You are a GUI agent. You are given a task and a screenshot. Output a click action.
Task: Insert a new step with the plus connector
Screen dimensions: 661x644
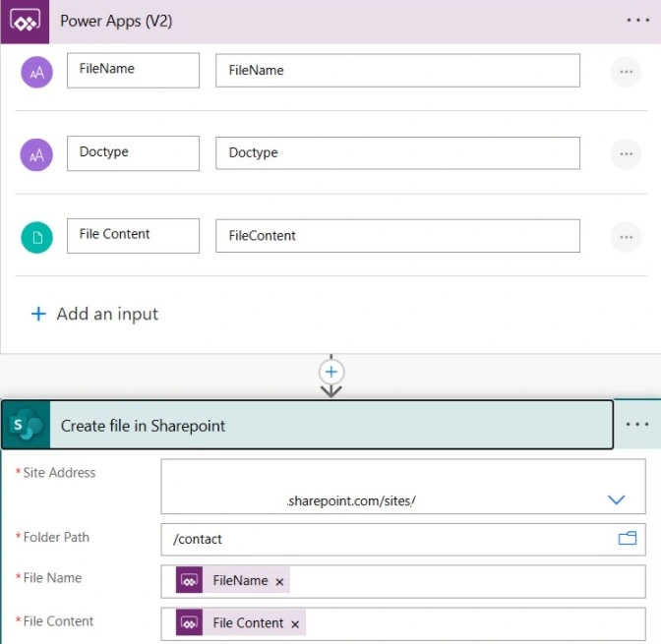[331, 372]
